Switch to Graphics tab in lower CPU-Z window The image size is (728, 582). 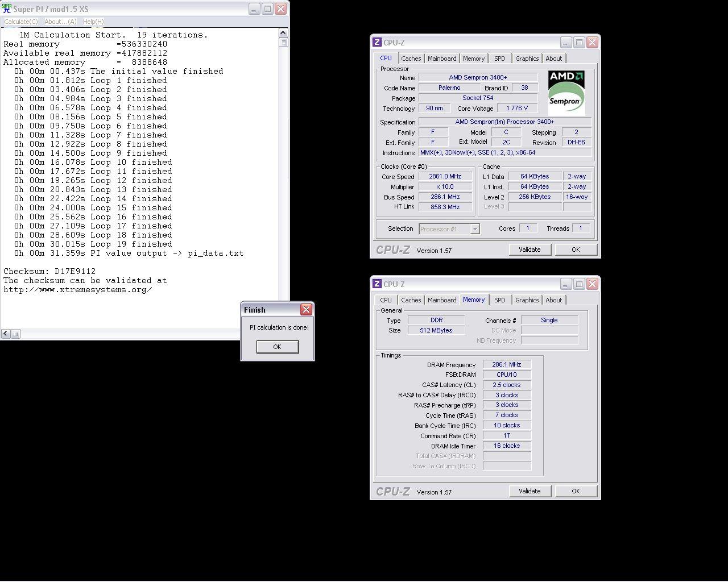[527, 300]
